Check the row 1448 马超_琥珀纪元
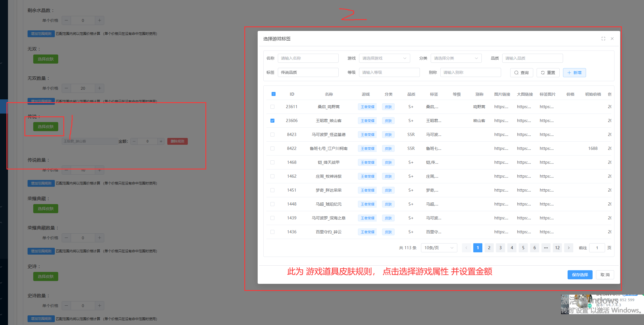This screenshot has height=325, width=644. tap(272, 204)
